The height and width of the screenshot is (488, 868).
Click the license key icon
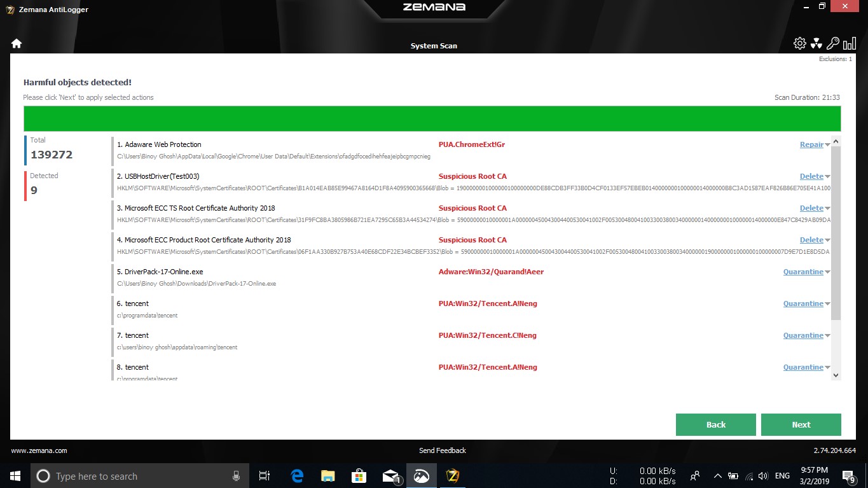coord(833,43)
